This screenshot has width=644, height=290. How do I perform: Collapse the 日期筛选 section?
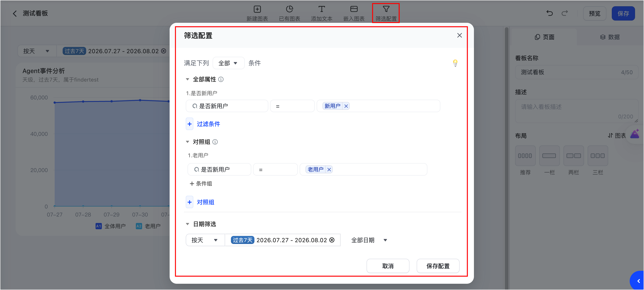point(187,224)
